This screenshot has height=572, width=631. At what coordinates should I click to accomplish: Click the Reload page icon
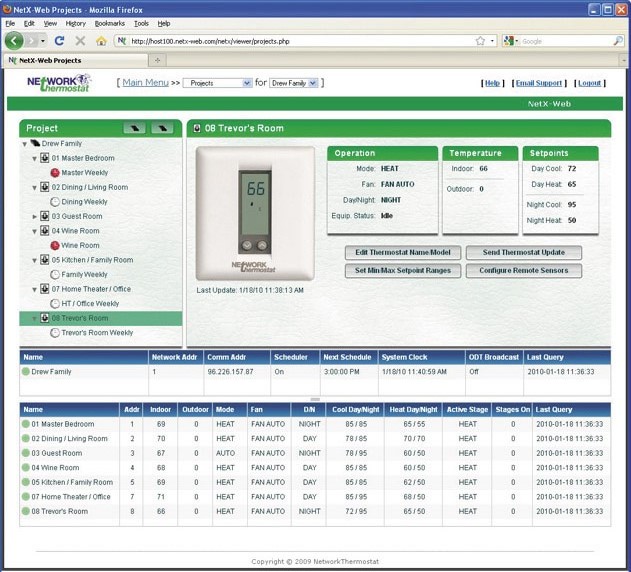click(60, 41)
